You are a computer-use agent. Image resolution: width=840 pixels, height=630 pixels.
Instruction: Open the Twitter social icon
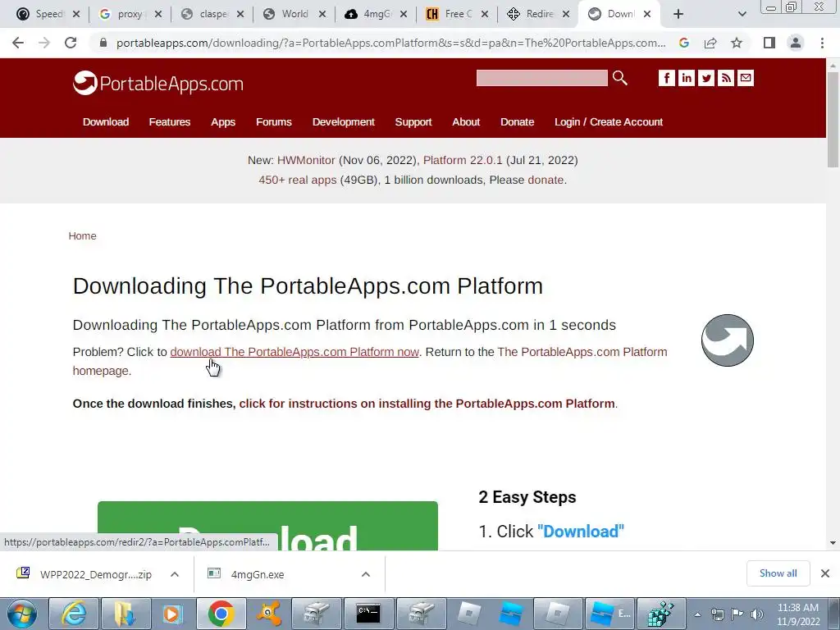(x=706, y=78)
